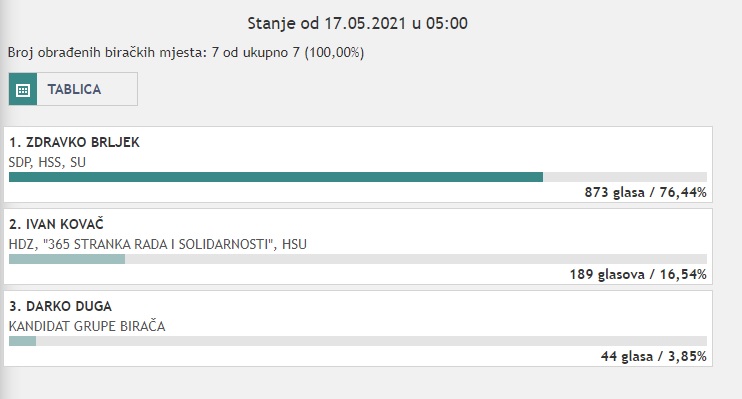The image size is (742, 399).
Task: Click Zdravko Brljek's dark green result bar
Action: click(x=276, y=177)
